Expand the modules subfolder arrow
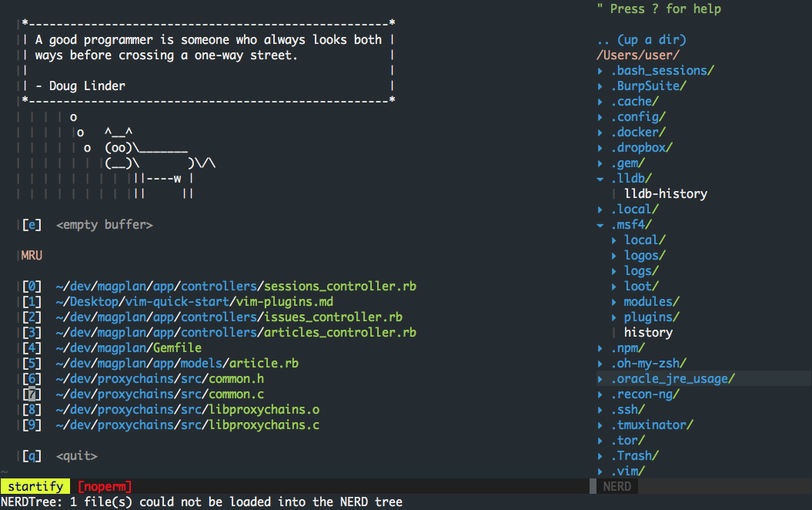Screen dimensions: 812x510 [x=613, y=302]
